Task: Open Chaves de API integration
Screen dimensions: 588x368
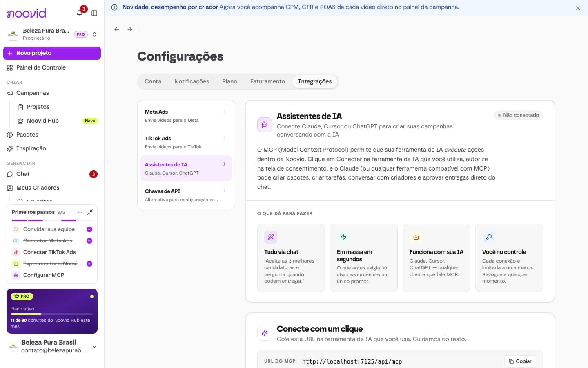Action: (x=186, y=195)
